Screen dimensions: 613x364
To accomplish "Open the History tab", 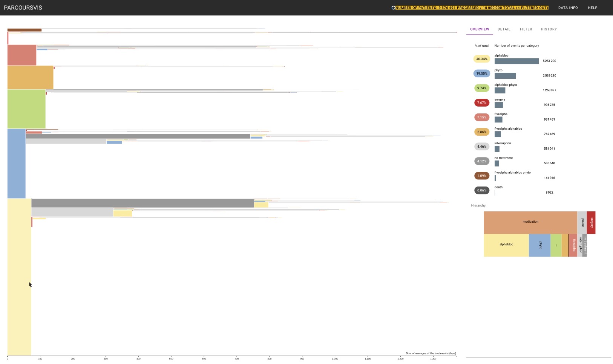I will 549,29.
